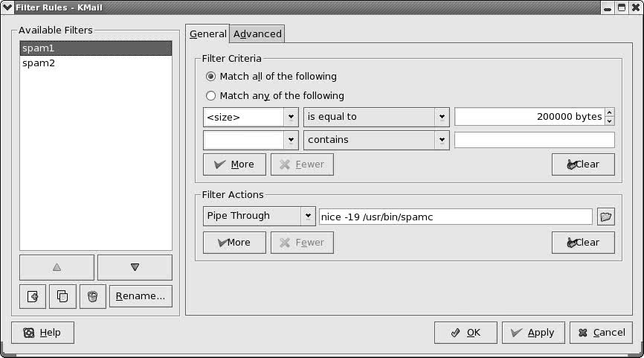The width and height of the screenshot is (644, 358).
Task: Copy the selected filter with icon button
Action: click(62, 296)
